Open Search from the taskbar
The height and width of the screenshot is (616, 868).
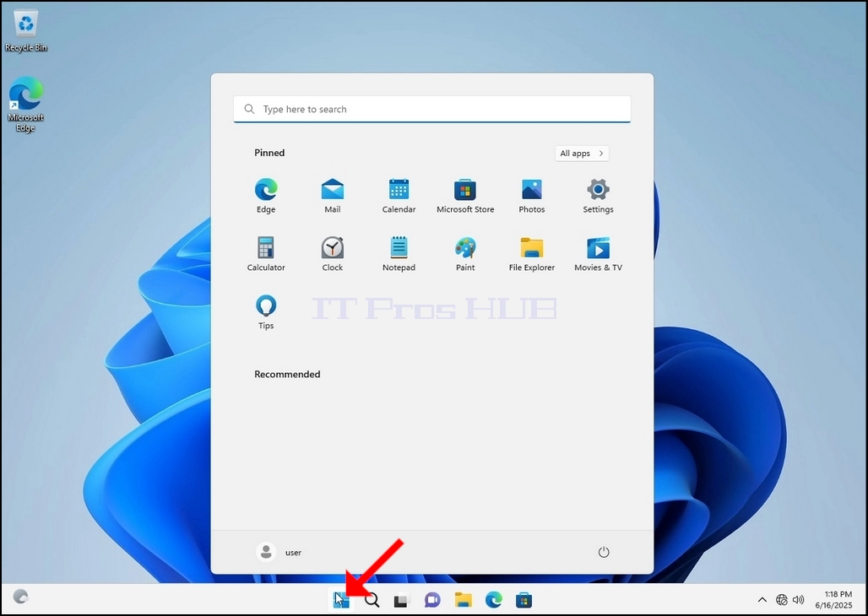[372, 599]
